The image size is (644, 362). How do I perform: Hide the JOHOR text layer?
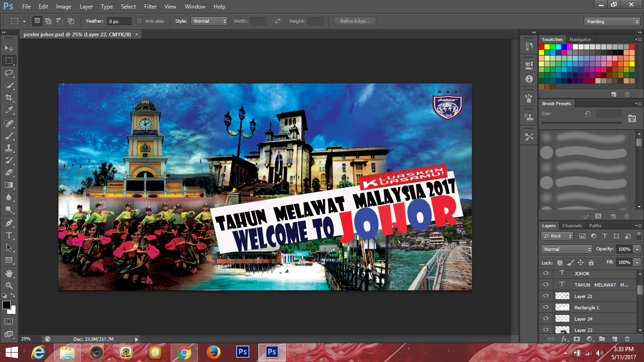coord(546,273)
